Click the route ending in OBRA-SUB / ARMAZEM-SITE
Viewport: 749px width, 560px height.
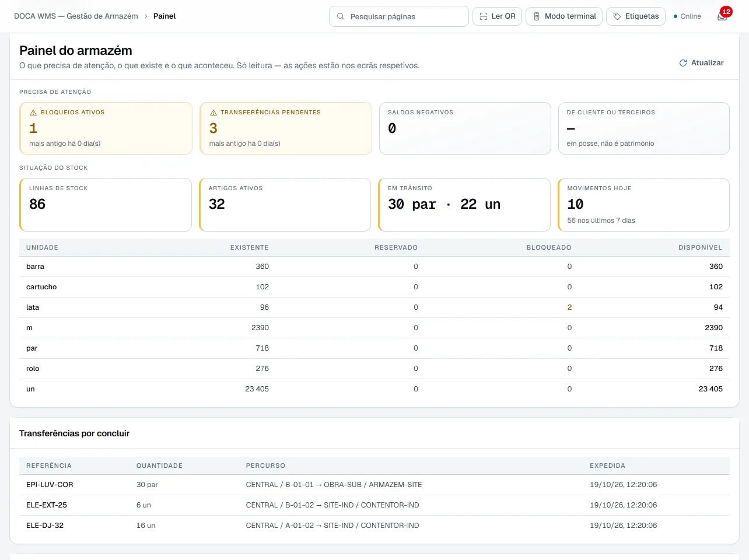tap(334, 485)
